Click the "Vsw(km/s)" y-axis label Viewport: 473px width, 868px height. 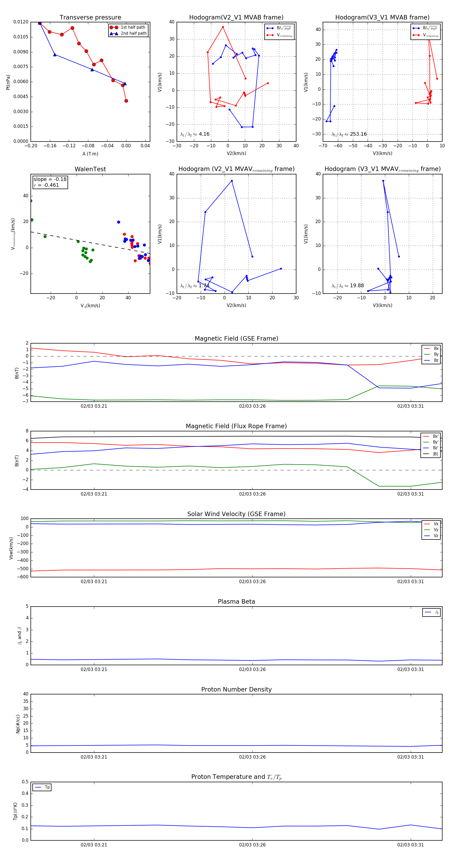pyautogui.click(x=11, y=548)
